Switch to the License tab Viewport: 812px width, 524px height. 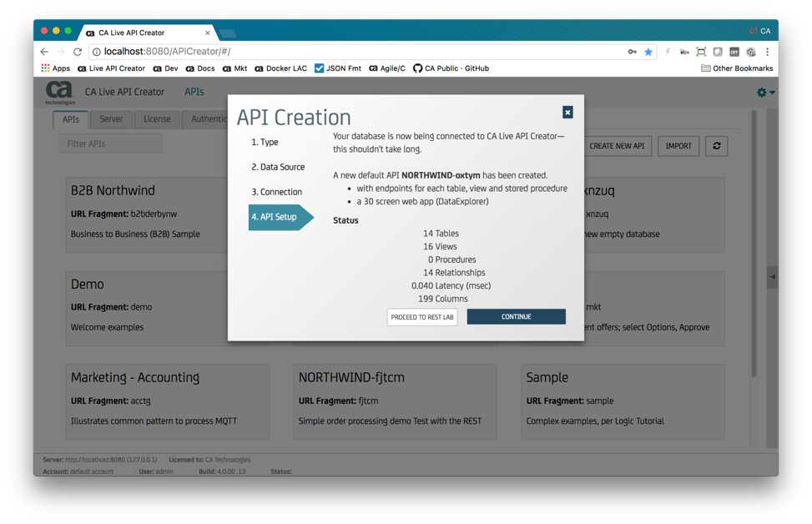pyautogui.click(x=157, y=119)
